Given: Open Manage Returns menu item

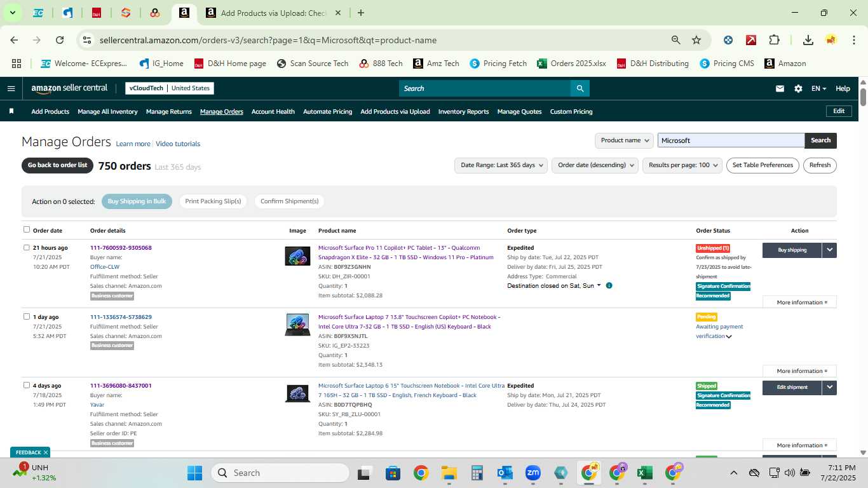Looking at the screenshot, I should coord(169,111).
